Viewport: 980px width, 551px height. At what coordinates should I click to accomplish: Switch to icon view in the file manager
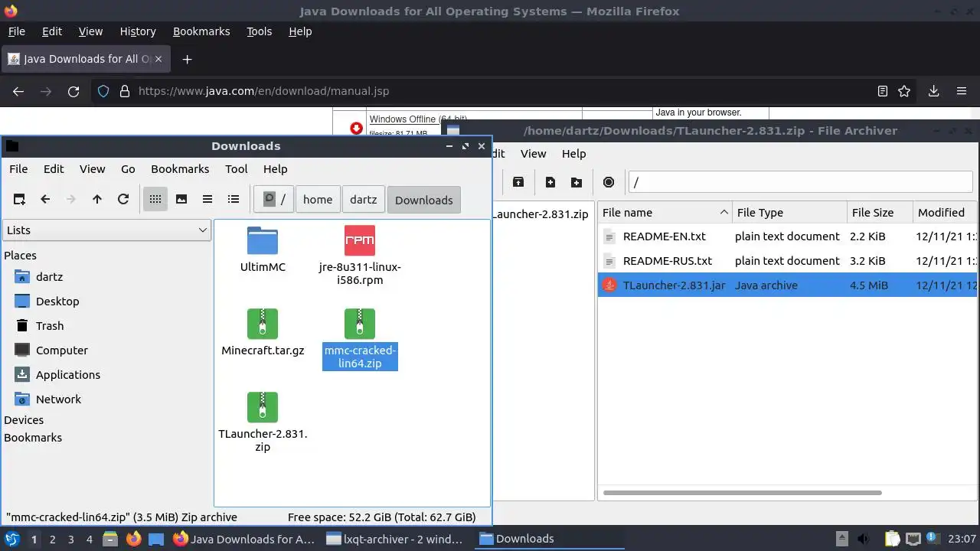tap(155, 200)
